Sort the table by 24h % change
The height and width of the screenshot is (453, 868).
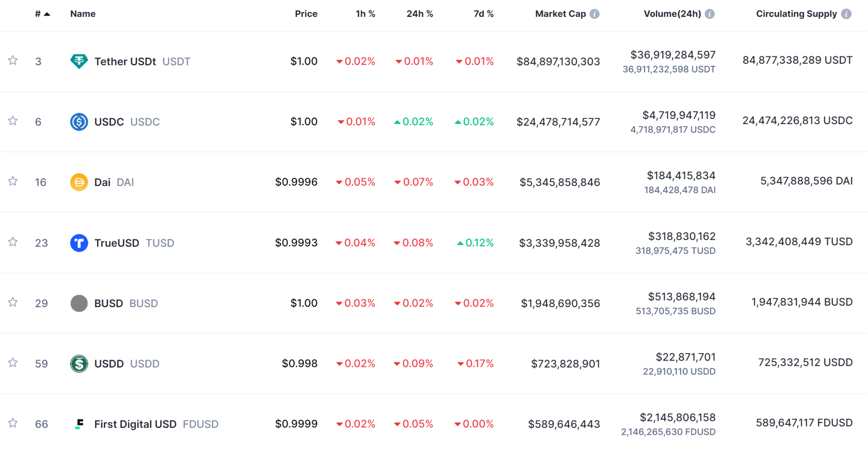point(419,14)
